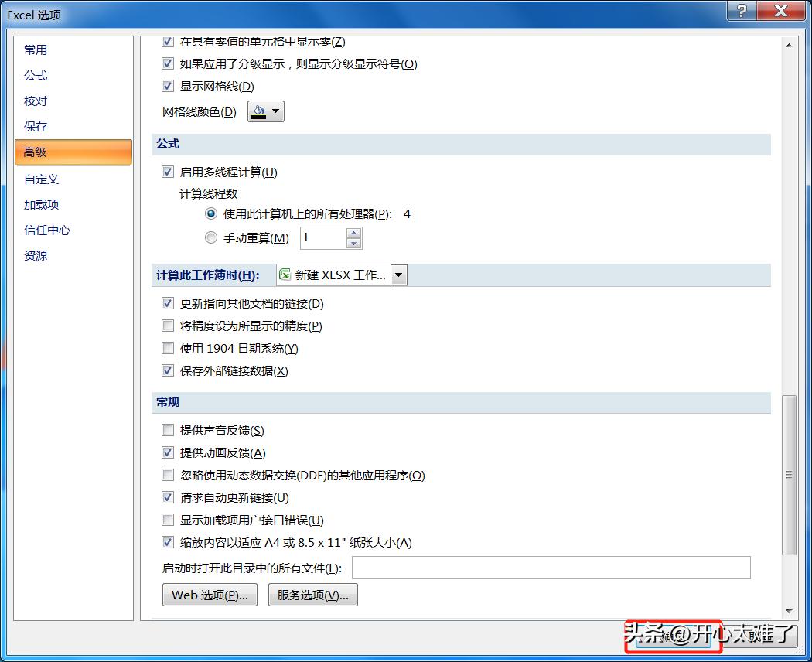The image size is (812, 662).
Task: Toggle 缩放内容以适应 A4 paper size checkbox
Action: coord(167,542)
